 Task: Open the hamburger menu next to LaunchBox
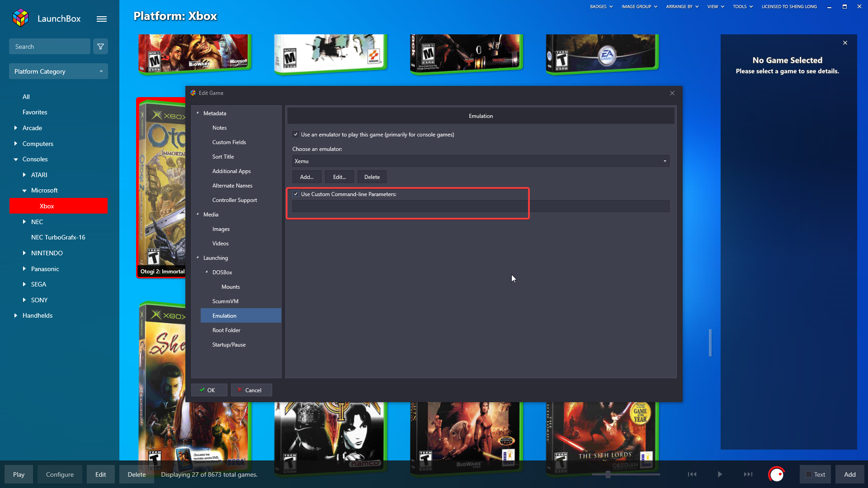(x=102, y=19)
